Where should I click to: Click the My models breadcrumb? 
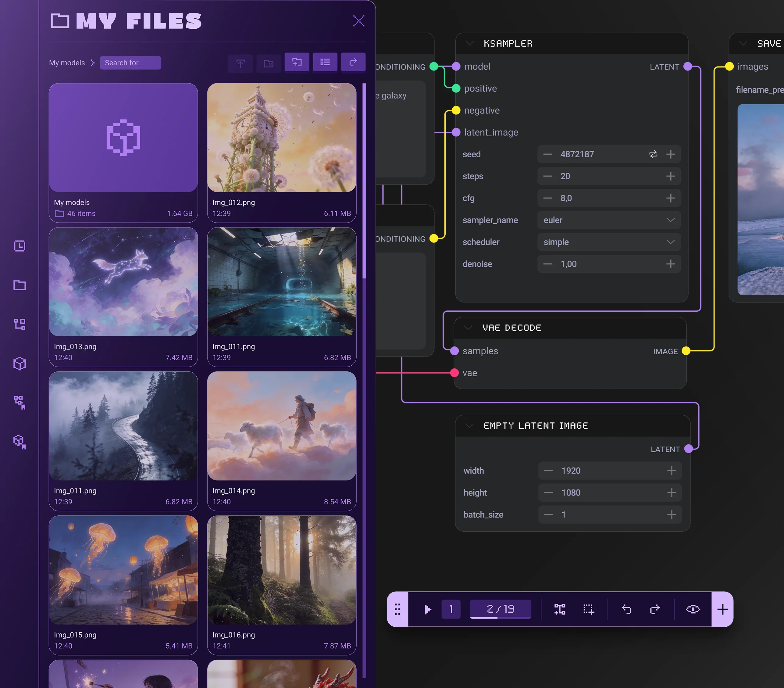(67, 63)
